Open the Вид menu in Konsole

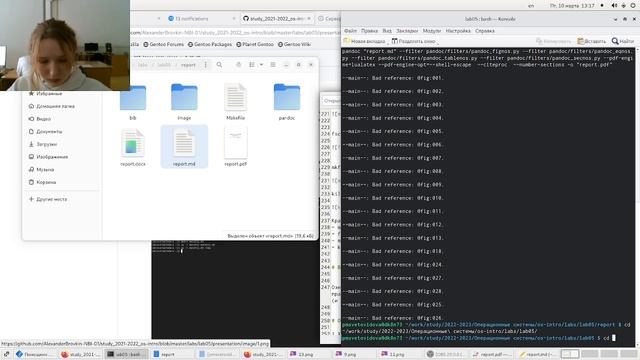387,31
